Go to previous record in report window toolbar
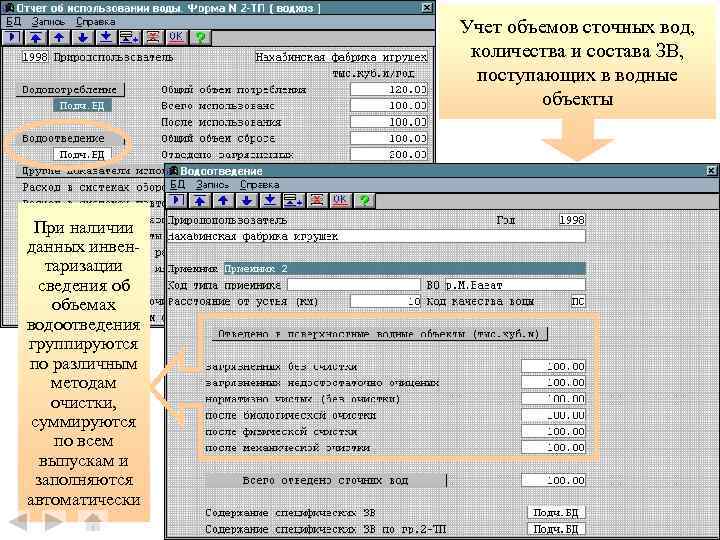 click(59, 38)
